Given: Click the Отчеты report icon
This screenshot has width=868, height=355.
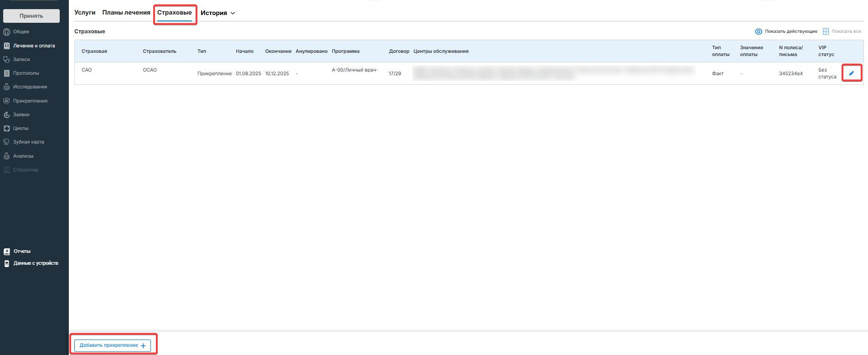Looking at the screenshot, I should point(6,252).
